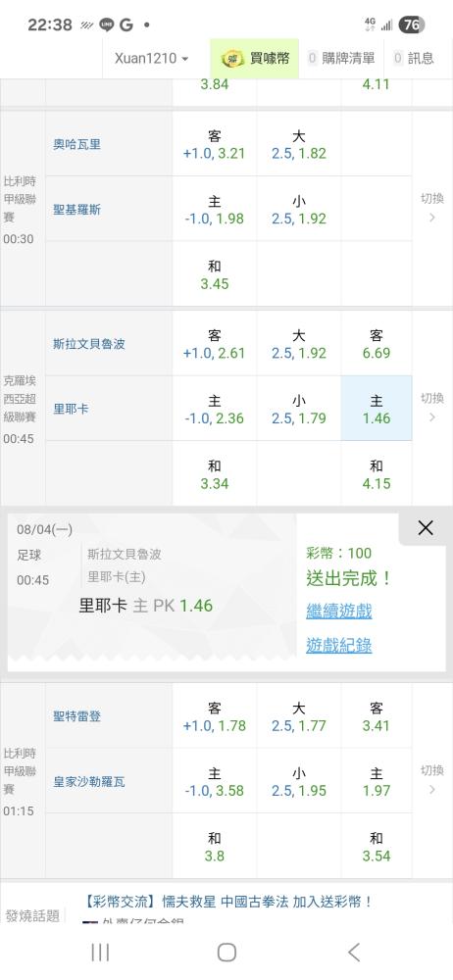Screen dimensions: 453x980
Task: Open the Xuan1210 account dropdown
Action: pos(151,59)
